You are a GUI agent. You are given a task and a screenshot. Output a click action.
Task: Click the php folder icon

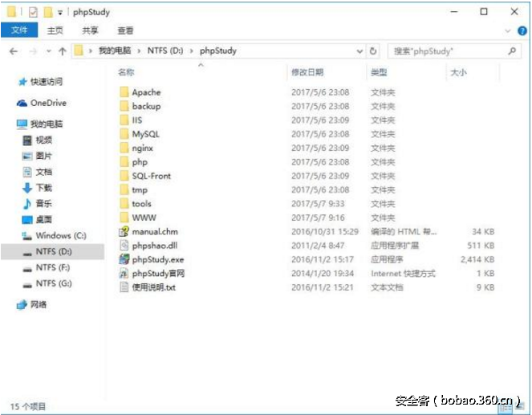tap(124, 161)
